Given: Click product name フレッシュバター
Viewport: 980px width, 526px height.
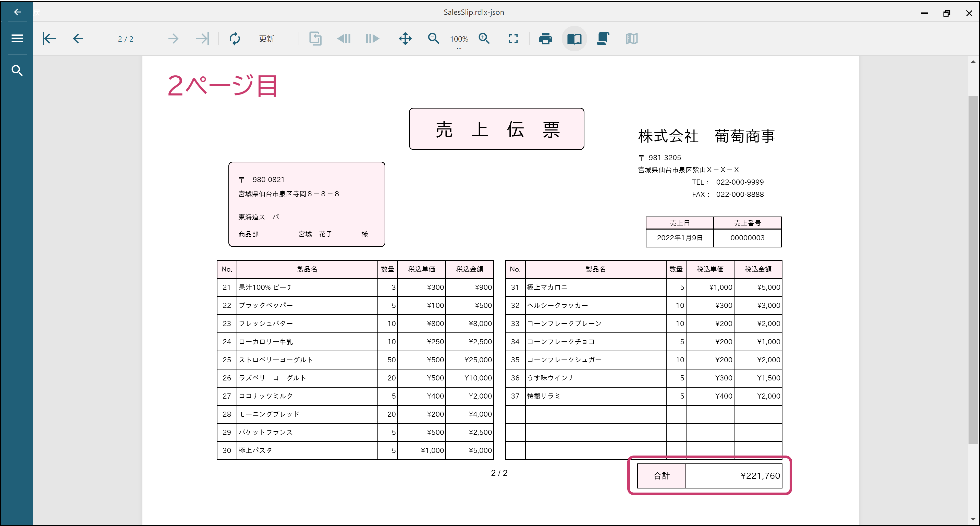Looking at the screenshot, I should 265,324.
